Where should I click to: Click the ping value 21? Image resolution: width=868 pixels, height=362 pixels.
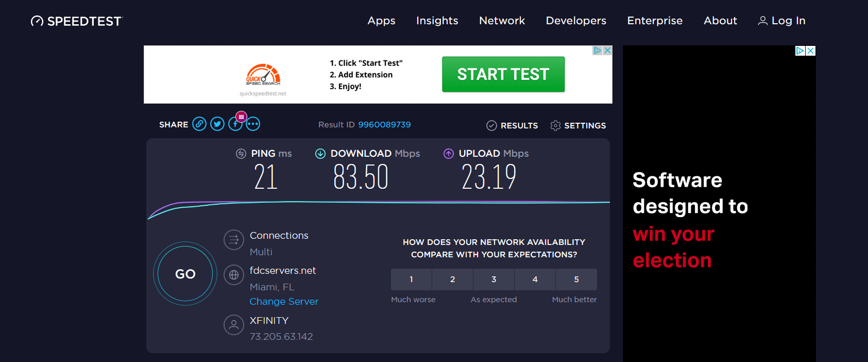(266, 177)
